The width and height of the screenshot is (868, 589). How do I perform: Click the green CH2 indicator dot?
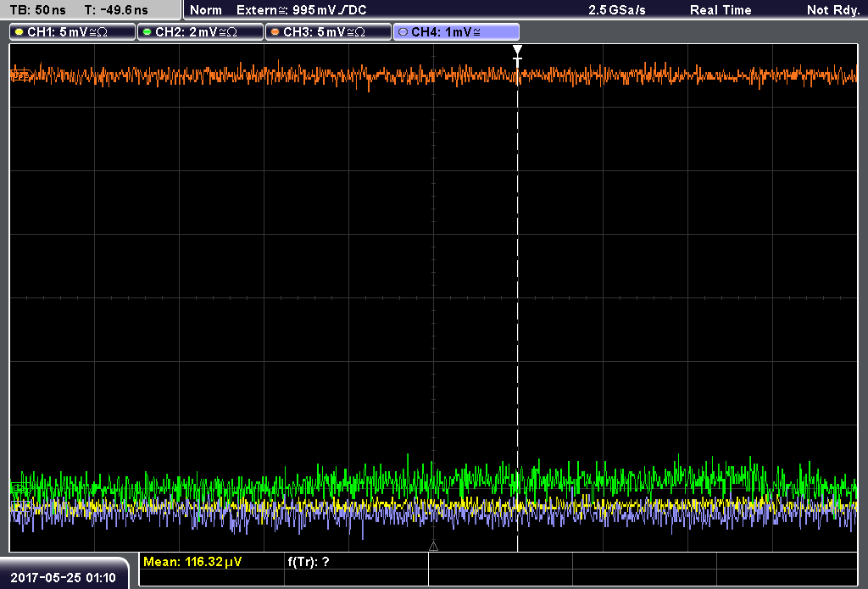pyautogui.click(x=147, y=32)
